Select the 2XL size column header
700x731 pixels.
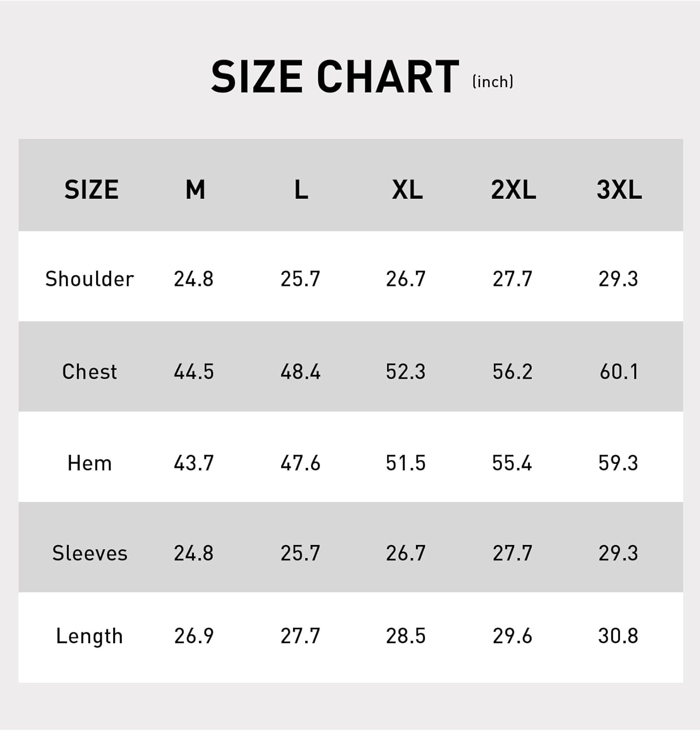click(513, 190)
